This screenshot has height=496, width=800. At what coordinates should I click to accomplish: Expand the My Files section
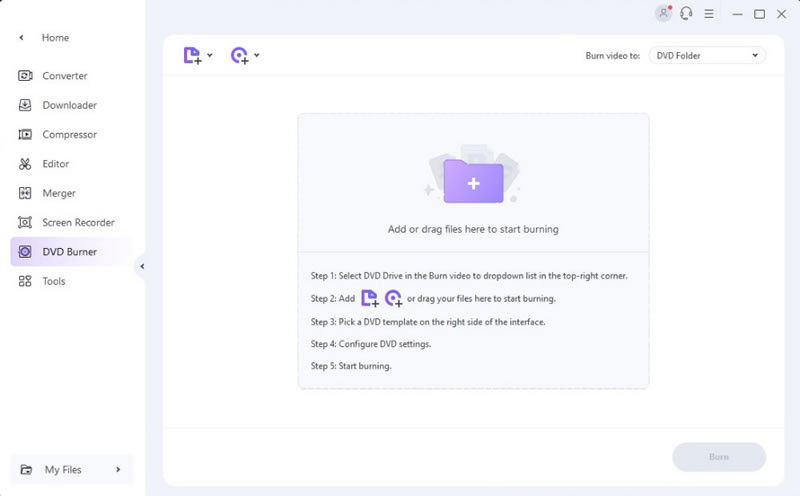(x=72, y=469)
